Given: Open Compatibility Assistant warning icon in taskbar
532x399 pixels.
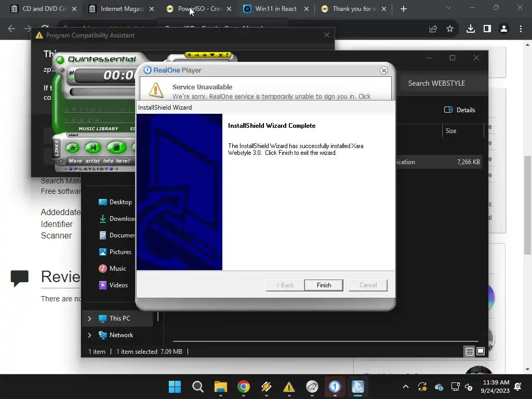Looking at the screenshot, I should (x=289, y=387).
